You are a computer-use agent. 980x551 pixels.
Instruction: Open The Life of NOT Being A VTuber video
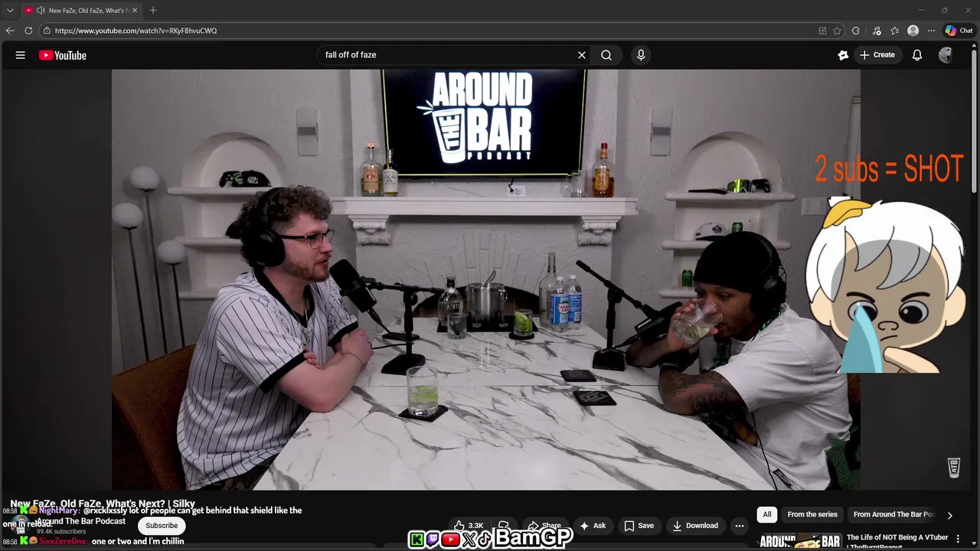(x=897, y=541)
